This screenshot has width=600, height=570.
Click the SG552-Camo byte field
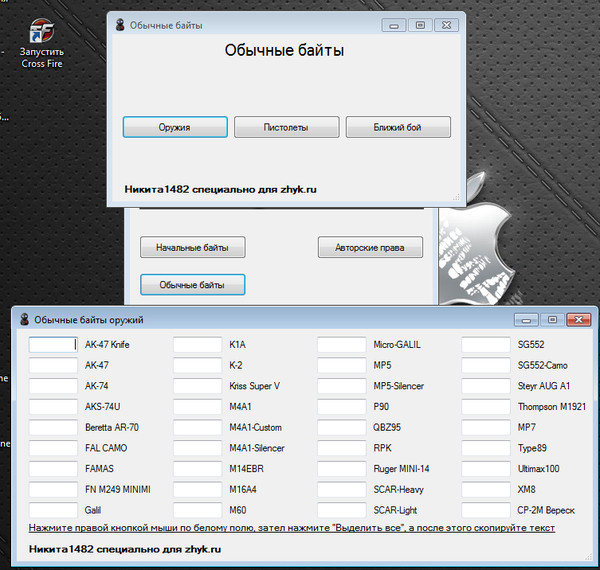click(485, 365)
